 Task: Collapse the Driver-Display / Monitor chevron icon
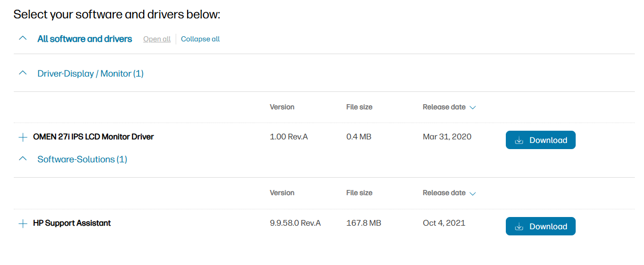pos(22,73)
